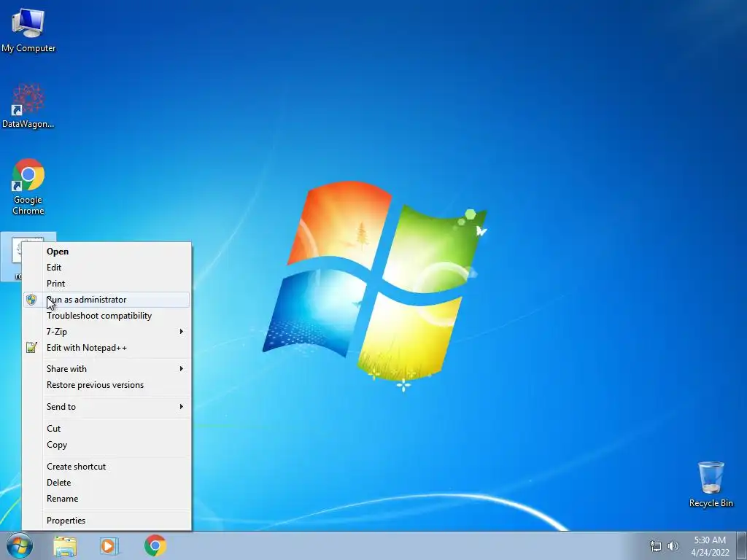Choose Troubleshoot compatibility

pyautogui.click(x=107, y=316)
